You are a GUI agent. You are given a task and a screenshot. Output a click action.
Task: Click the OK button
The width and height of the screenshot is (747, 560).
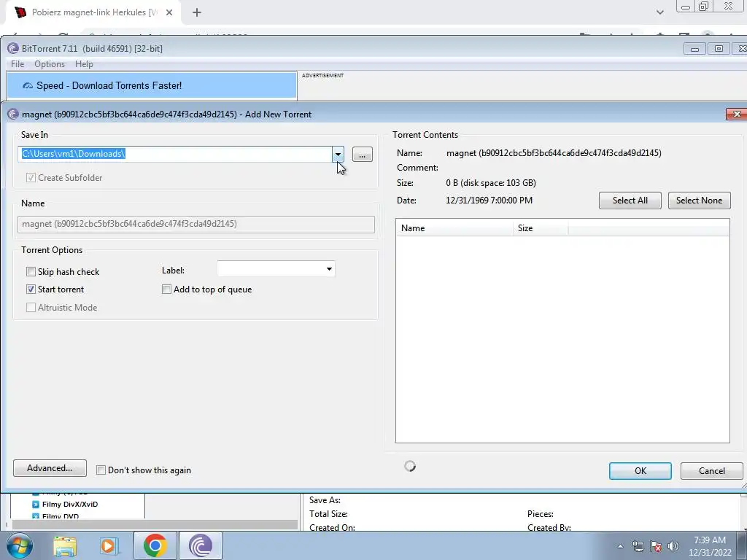coord(640,471)
